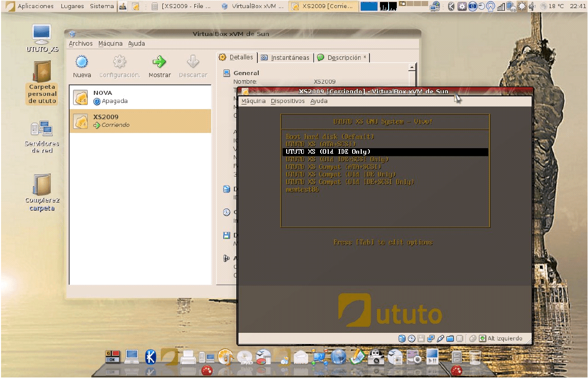Click the shared folders status icon
This screenshot has width=588, height=379.
click(450, 338)
